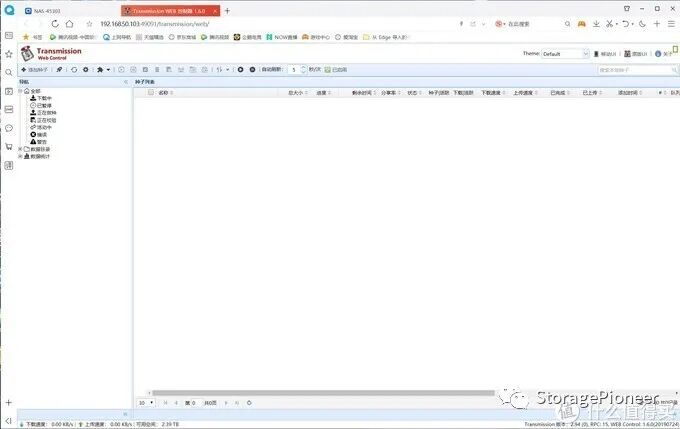Image resolution: width=680 pixels, height=429 pixels.
Task: Select the Paused clock tree item
Action: pos(41,105)
